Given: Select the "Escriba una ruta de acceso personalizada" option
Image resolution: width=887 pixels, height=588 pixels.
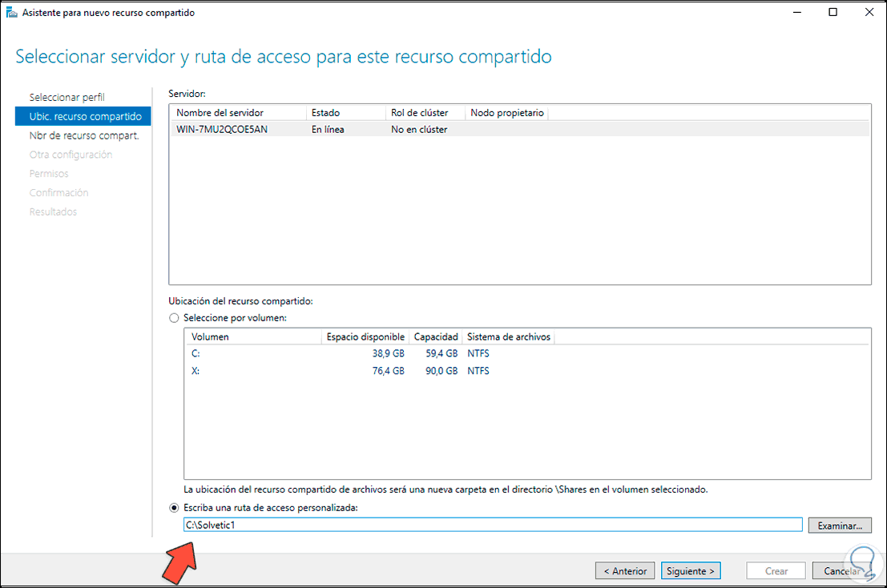Looking at the screenshot, I should (x=174, y=507).
